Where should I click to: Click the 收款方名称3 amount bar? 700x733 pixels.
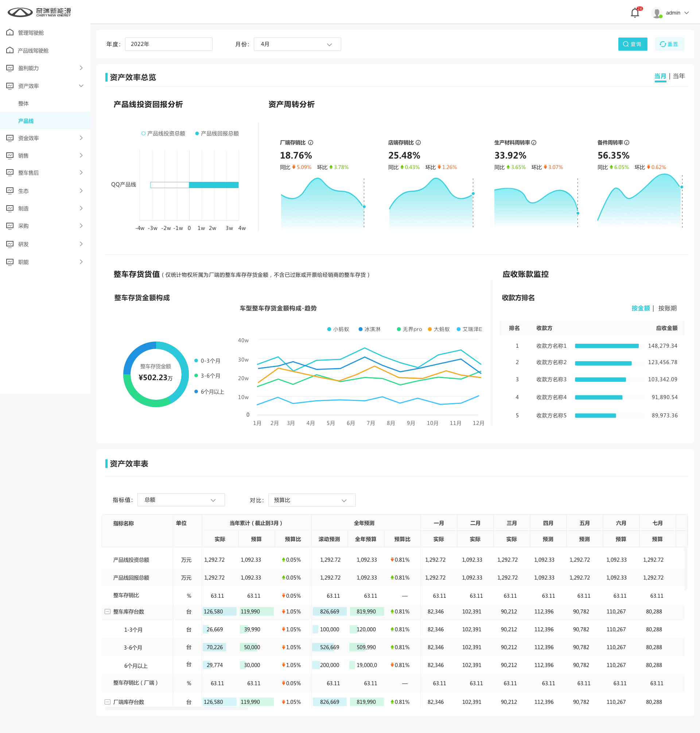600,379
